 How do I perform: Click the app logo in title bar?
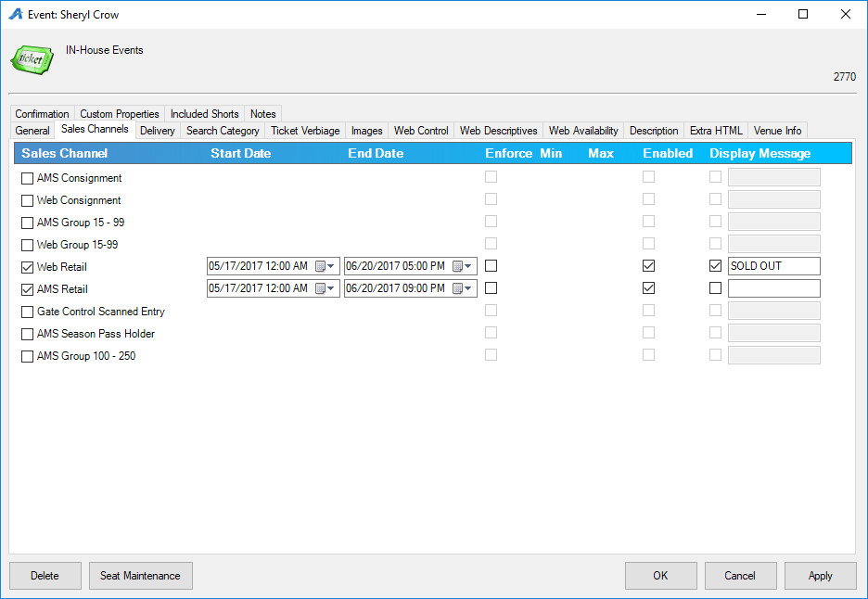coord(16,15)
